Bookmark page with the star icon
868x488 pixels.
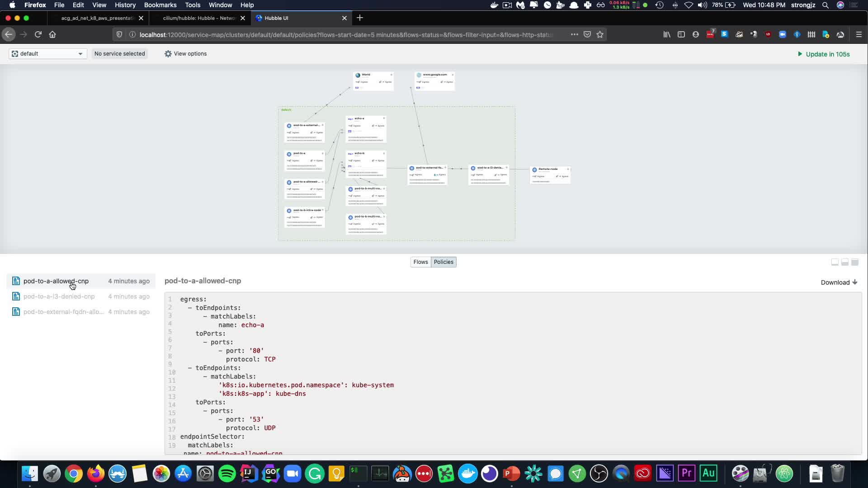point(600,34)
